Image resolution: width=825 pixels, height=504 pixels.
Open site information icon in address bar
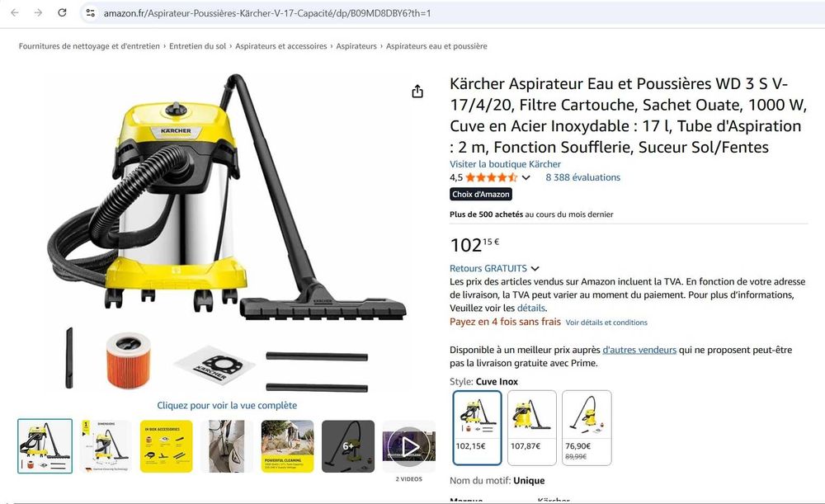tap(91, 12)
